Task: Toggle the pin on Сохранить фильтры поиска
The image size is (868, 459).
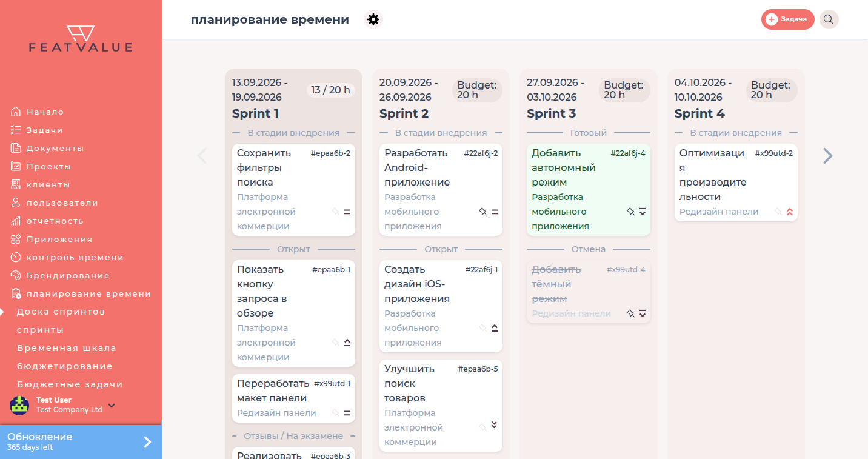Action: 336,212
